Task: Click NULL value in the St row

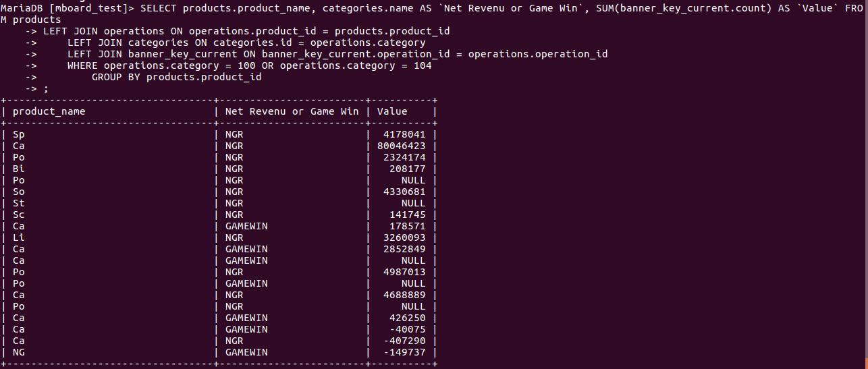Action: (x=414, y=203)
